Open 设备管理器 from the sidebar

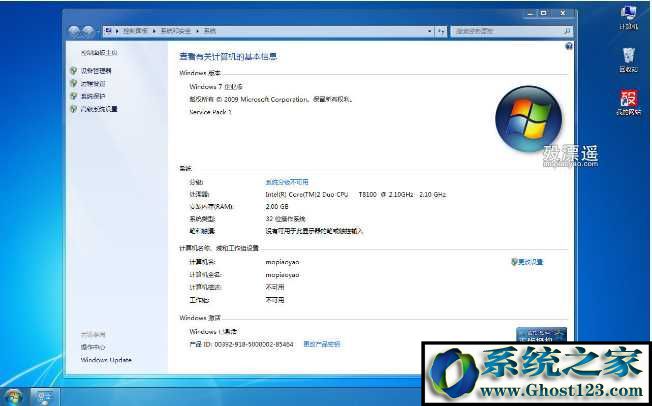tap(96, 71)
